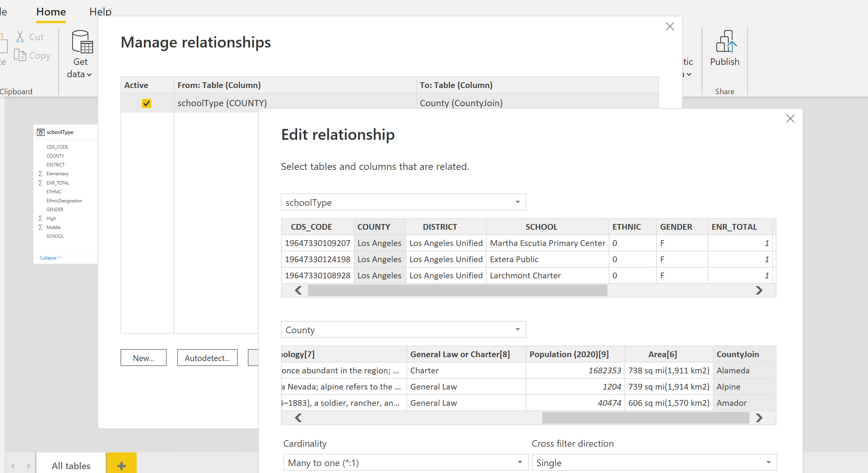Viewport: 868px width, 473px height.
Task: Click the schoolType table header icon
Action: coord(41,132)
